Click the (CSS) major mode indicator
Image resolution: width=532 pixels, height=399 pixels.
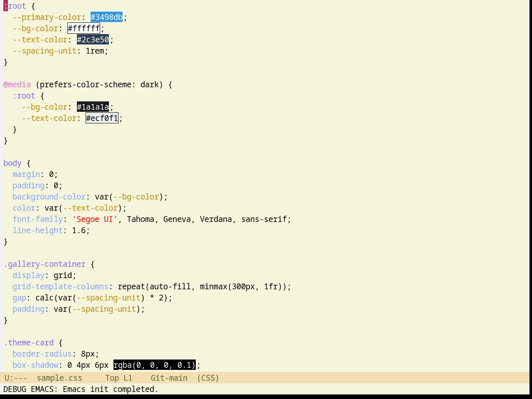coord(208,378)
